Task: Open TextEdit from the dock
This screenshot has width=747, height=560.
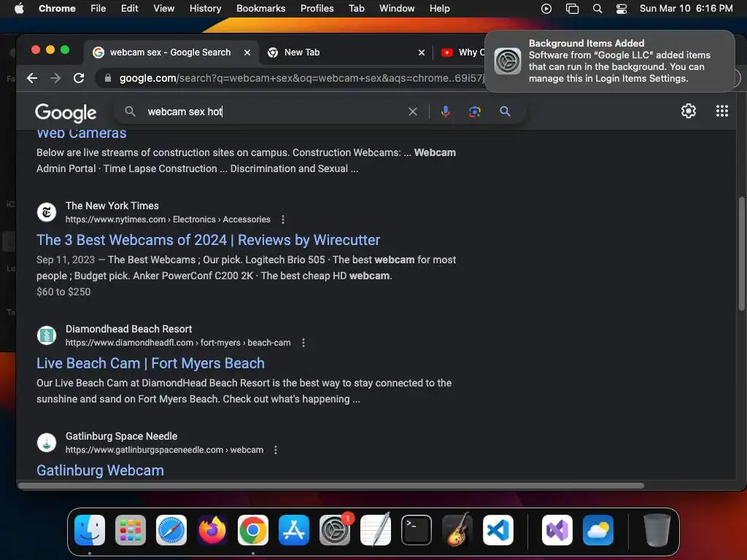Action: (376, 530)
